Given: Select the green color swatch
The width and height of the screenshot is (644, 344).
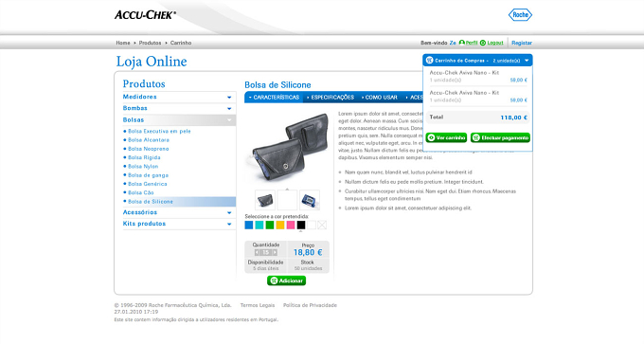Looking at the screenshot, I should pyautogui.click(x=269, y=225).
